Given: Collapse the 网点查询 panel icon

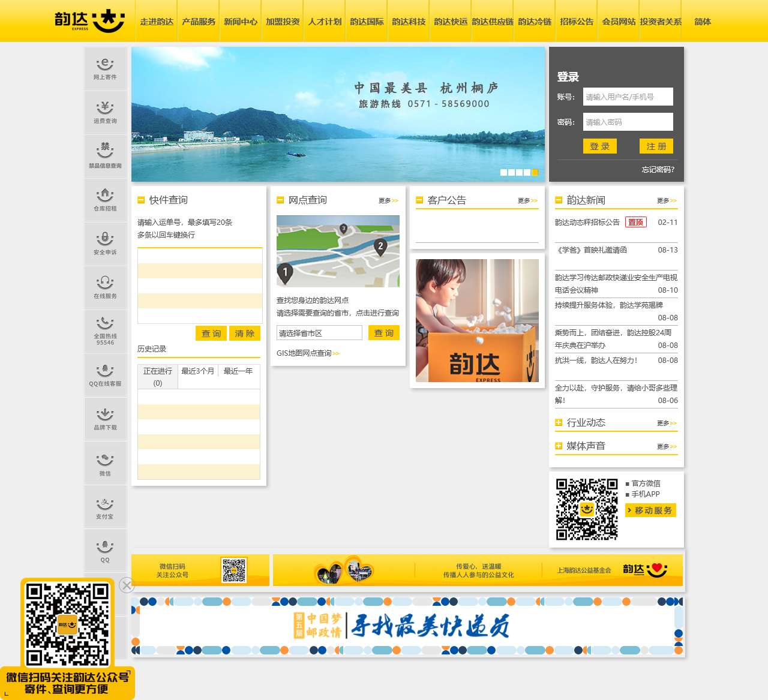Looking at the screenshot, I should tap(280, 200).
